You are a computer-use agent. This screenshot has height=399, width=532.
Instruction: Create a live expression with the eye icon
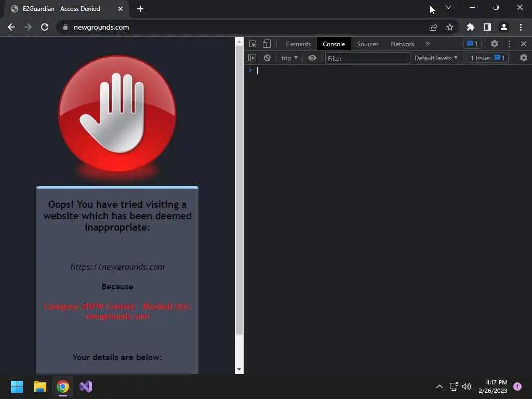(x=312, y=58)
